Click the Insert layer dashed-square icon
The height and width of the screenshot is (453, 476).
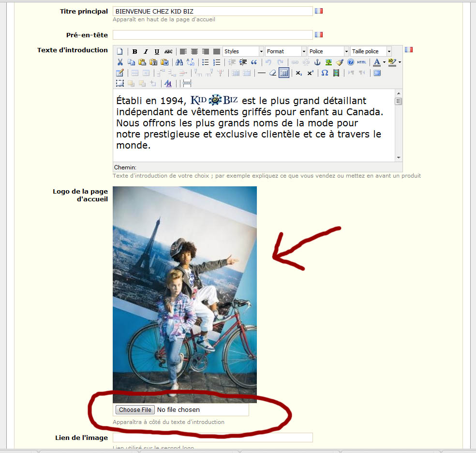120,84
